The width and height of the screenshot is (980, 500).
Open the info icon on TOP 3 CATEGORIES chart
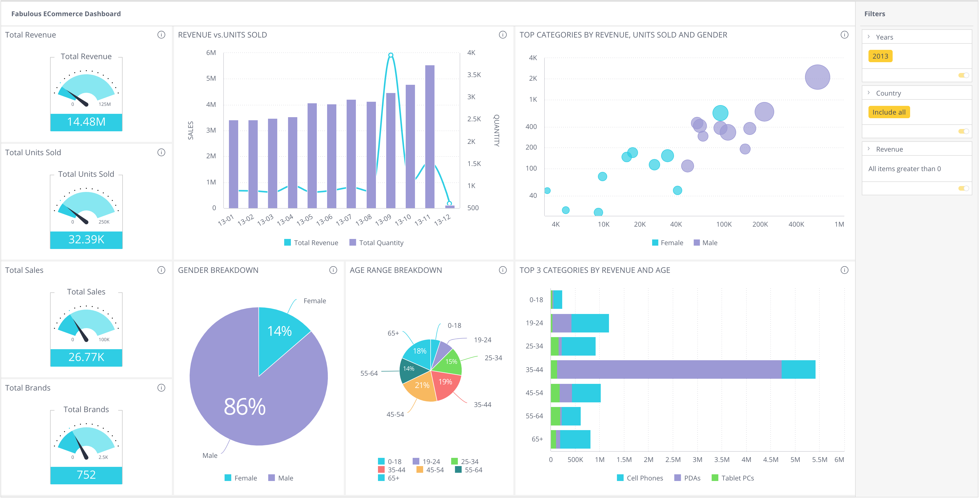(x=845, y=270)
